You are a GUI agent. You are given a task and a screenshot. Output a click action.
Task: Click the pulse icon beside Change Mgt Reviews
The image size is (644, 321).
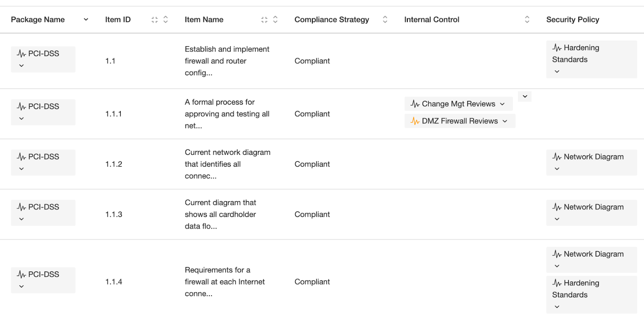415,104
